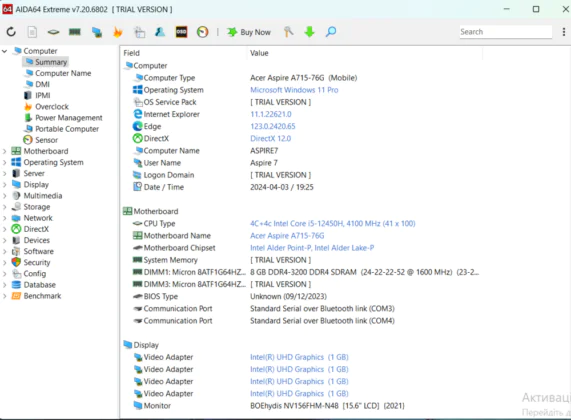
Task: Open Edge version 123.0.2420.65 link
Action: click(273, 126)
